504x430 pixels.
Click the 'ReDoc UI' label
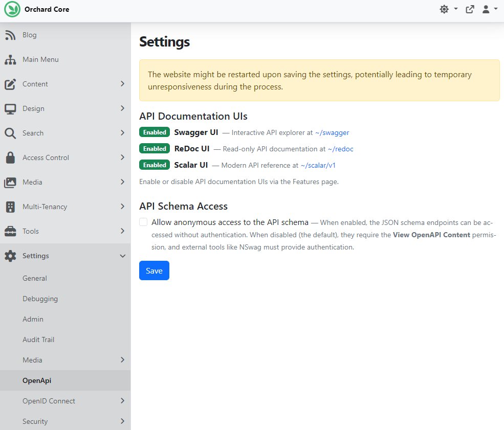click(x=192, y=149)
